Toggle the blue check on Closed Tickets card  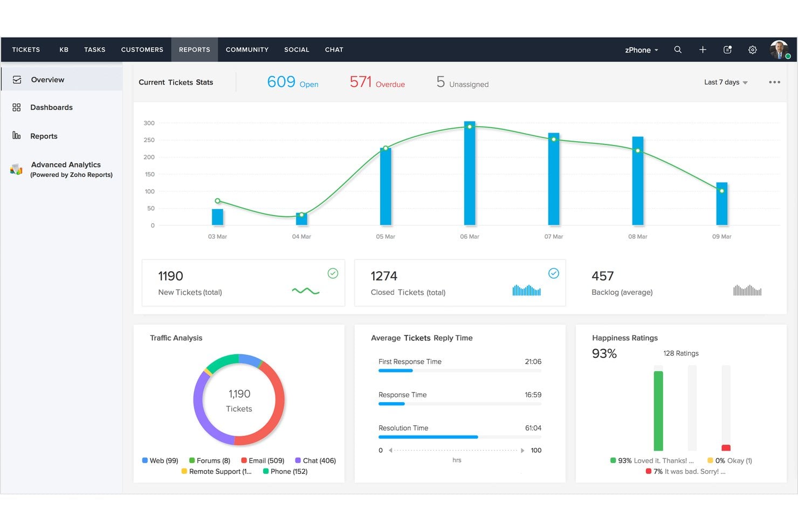tap(554, 273)
